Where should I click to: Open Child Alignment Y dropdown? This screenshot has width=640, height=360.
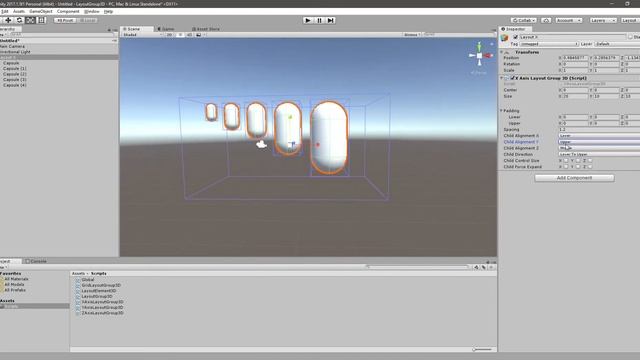pyautogui.click(x=599, y=142)
